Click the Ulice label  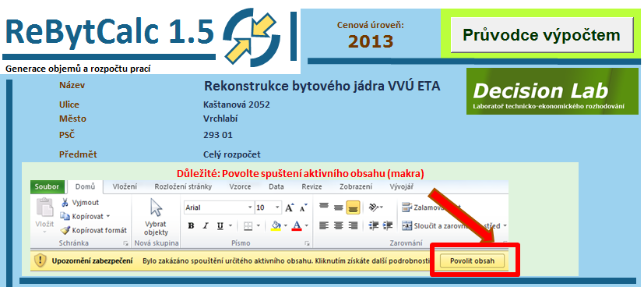[x=69, y=105]
